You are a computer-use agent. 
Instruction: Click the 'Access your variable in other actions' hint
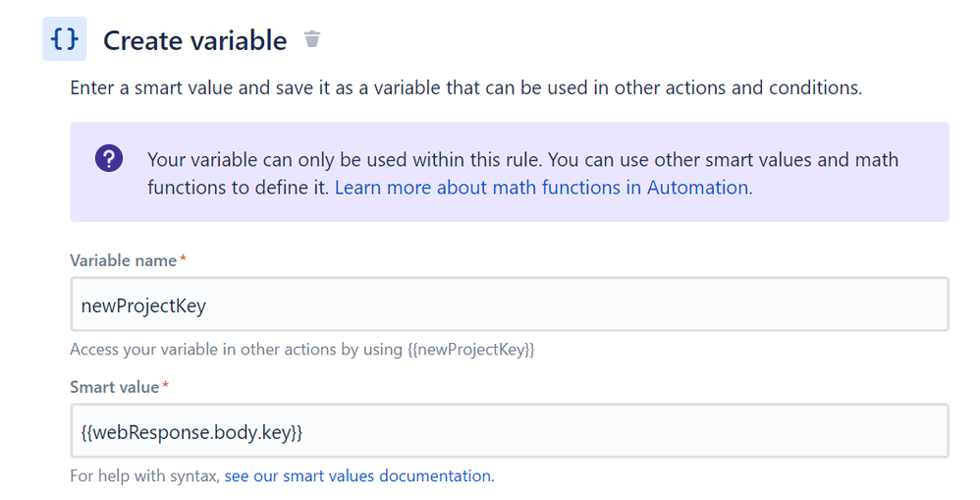pyautogui.click(x=236, y=349)
